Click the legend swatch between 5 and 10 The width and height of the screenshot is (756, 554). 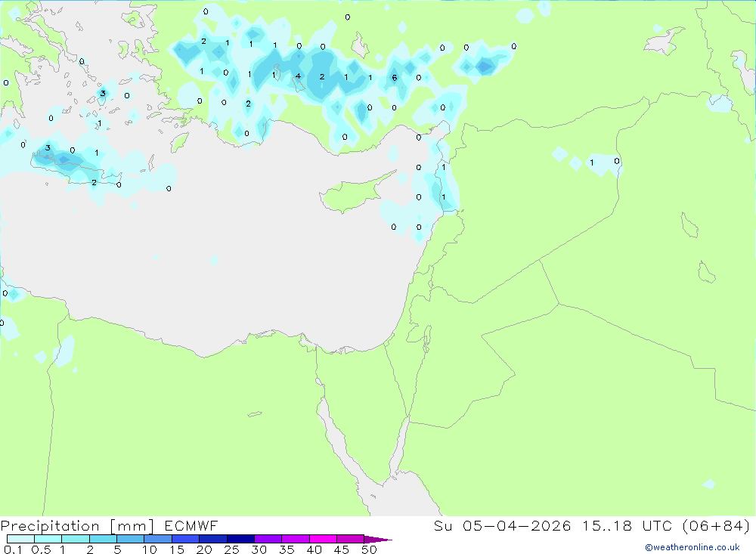tap(131, 539)
